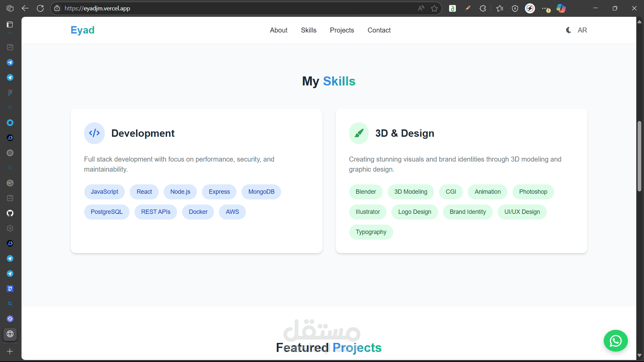
Task: Switch language to AR
Action: click(x=582, y=30)
